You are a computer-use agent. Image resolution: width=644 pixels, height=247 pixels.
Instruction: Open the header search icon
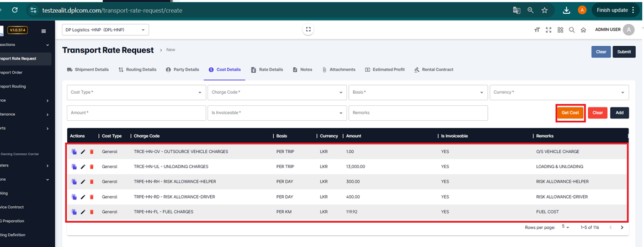point(572,30)
